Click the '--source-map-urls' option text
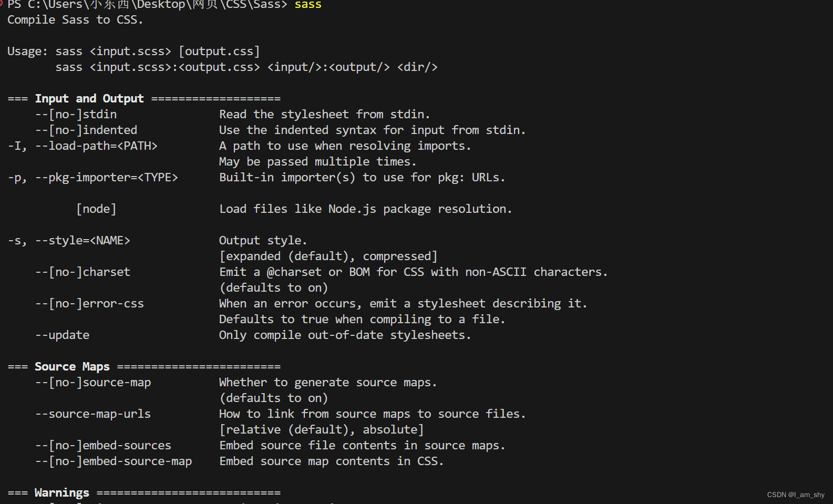The image size is (833, 504). click(93, 414)
